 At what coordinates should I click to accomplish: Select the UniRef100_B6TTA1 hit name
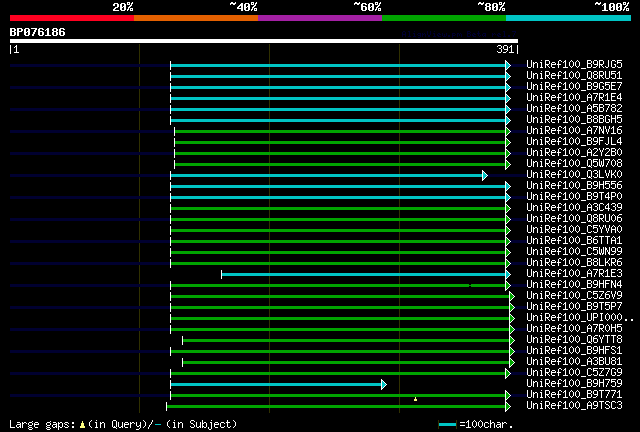pyautogui.click(x=574, y=241)
